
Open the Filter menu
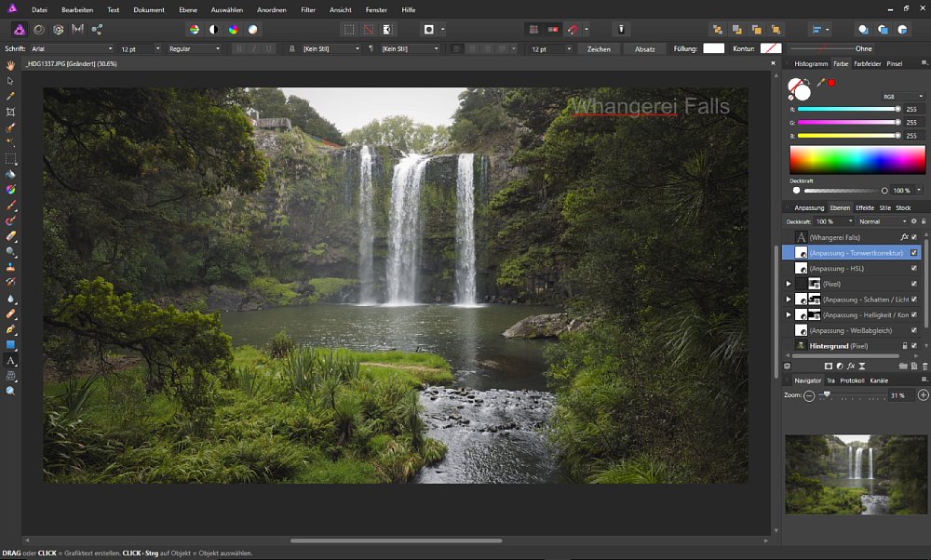pos(307,9)
